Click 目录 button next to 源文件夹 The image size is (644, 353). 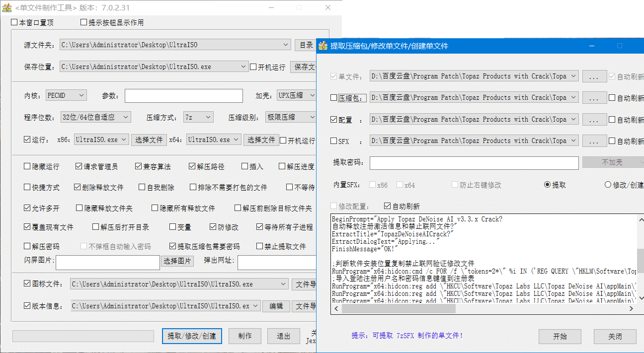point(306,45)
